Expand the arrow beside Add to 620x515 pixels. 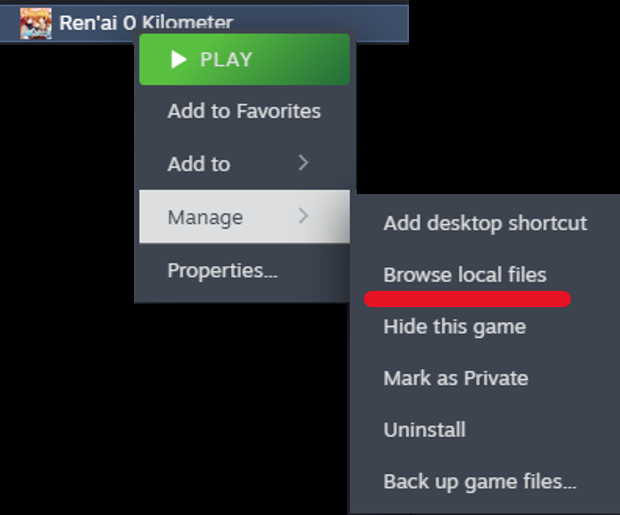click(304, 163)
